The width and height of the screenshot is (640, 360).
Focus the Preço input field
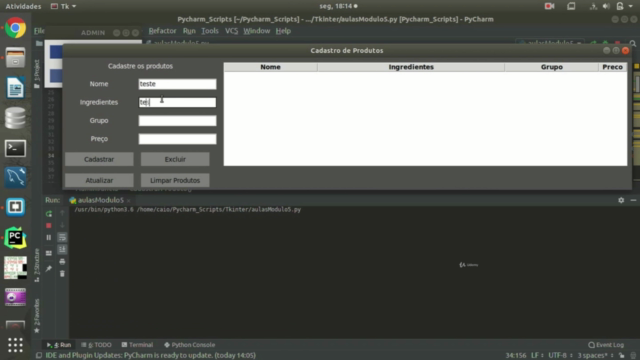(x=177, y=139)
